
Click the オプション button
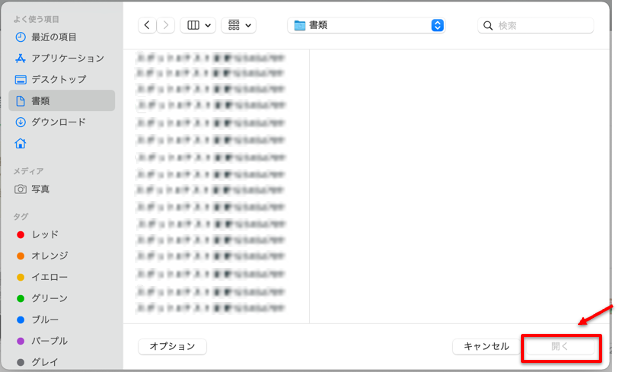tap(172, 346)
